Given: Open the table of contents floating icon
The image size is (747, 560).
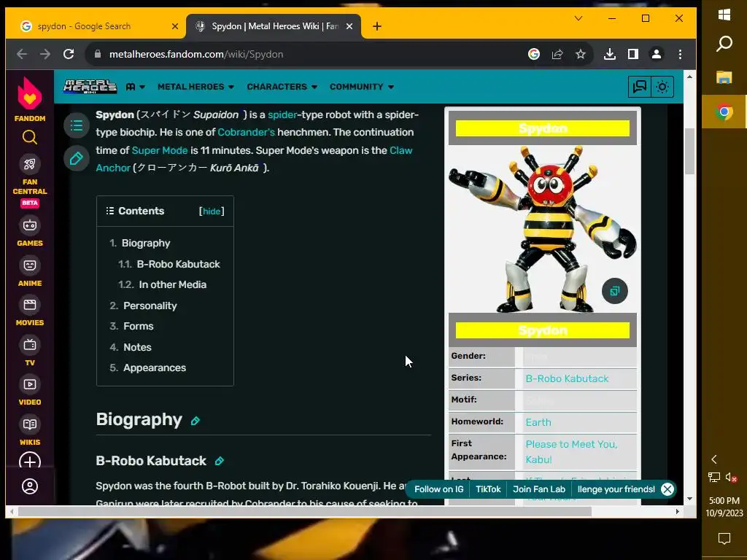Looking at the screenshot, I should tap(76, 126).
